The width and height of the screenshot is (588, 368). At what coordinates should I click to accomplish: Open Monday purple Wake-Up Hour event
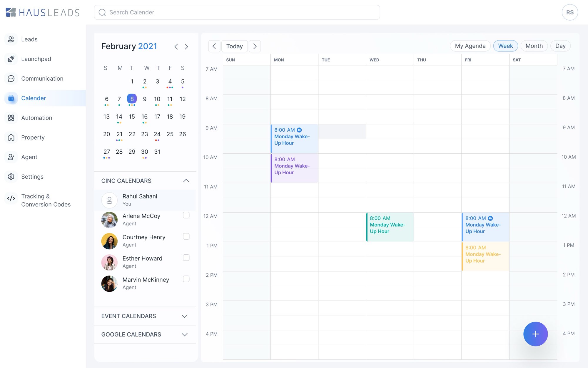tap(294, 168)
